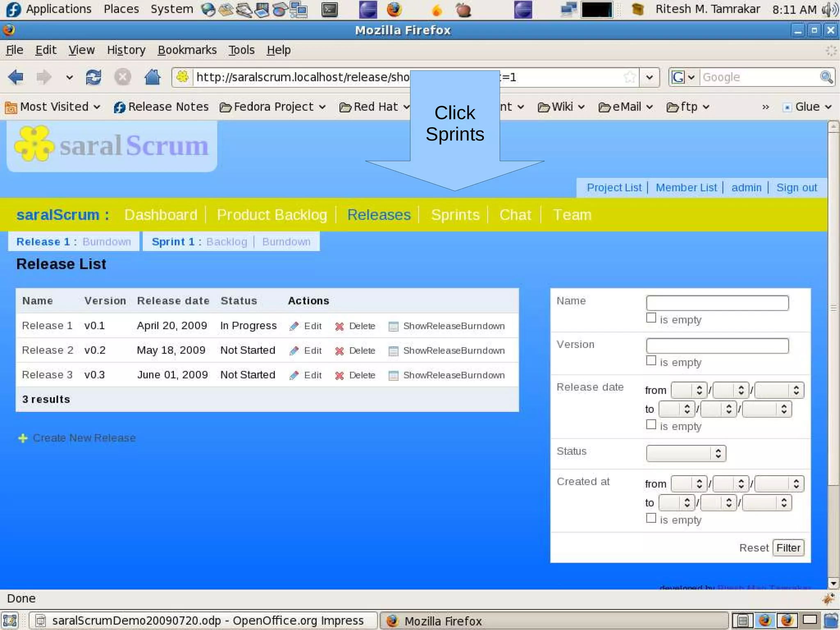Click ShowReleaseBurndown icon for Release 3
840x630 pixels.
tap(393, 376)
